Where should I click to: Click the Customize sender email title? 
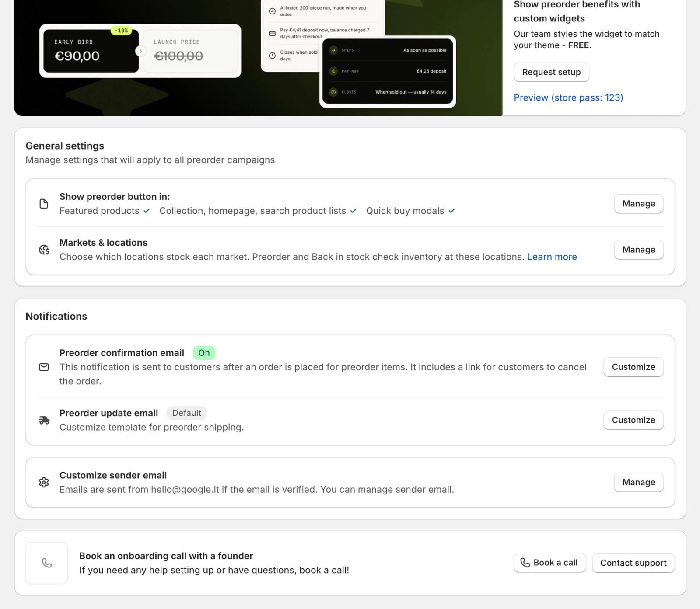113,475
